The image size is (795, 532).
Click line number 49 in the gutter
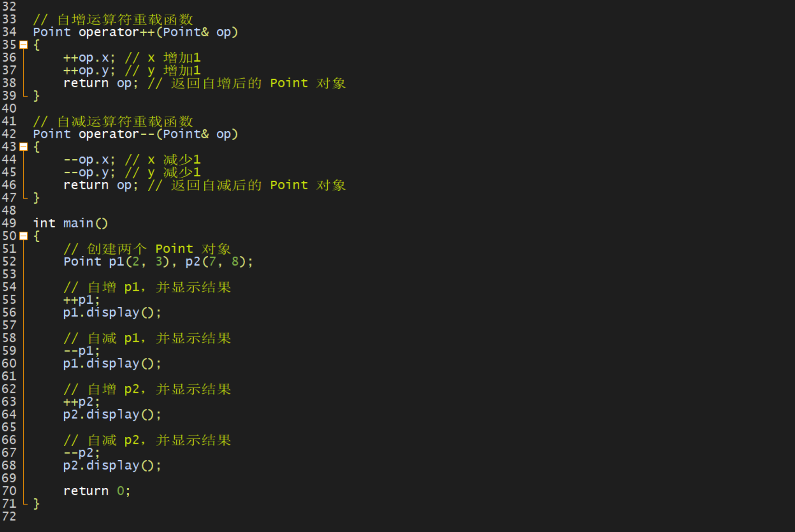[x=9, y=223]
